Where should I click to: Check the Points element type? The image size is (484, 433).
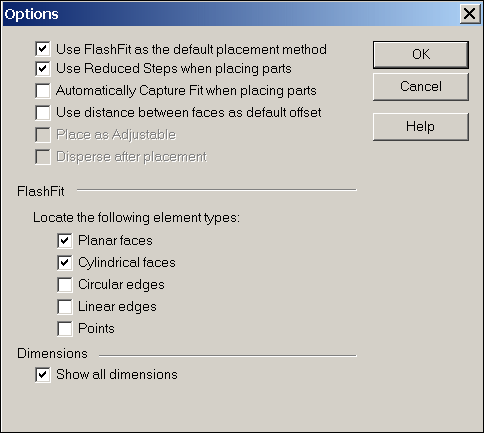65,329
